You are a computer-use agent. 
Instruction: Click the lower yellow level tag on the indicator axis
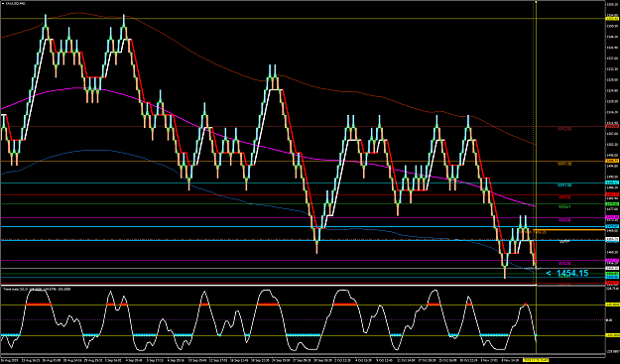click(612, 335)
